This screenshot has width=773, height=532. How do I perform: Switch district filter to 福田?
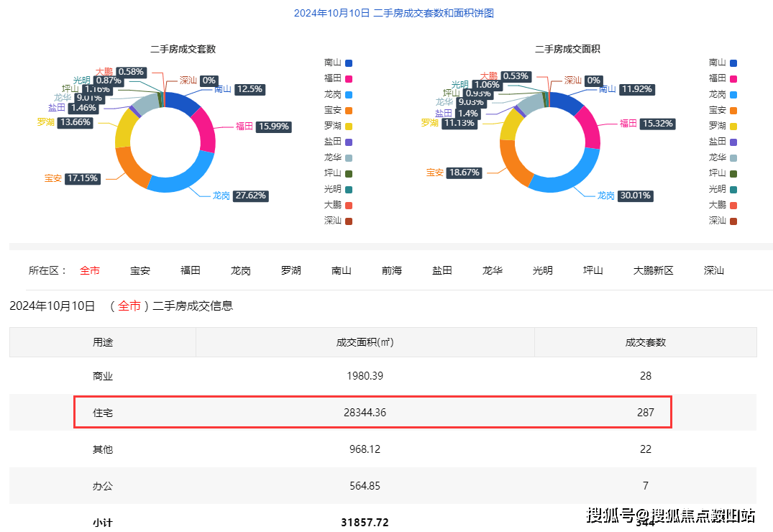tap(190, 270)
